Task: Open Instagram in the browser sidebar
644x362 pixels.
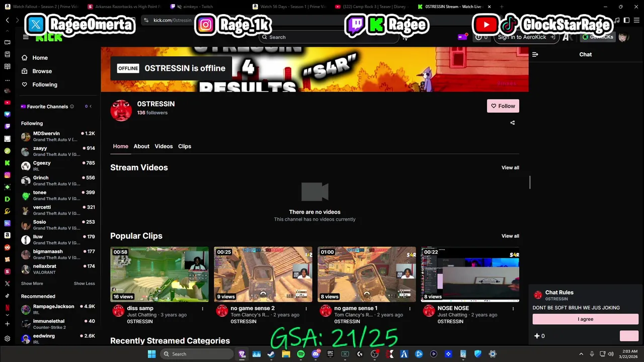Action: click(x=7, y=175)
